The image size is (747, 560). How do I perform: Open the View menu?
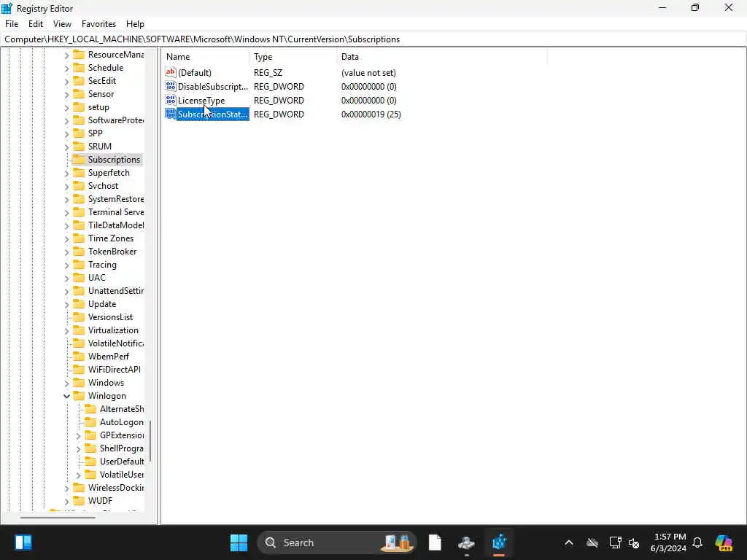pos(62,24)
